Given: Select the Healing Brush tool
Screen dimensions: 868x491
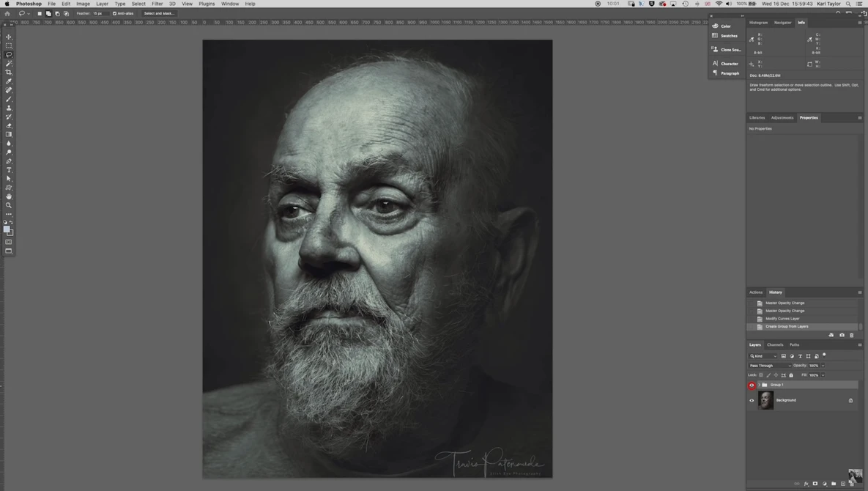Looking at the screenshot, I should coord(9,90).
